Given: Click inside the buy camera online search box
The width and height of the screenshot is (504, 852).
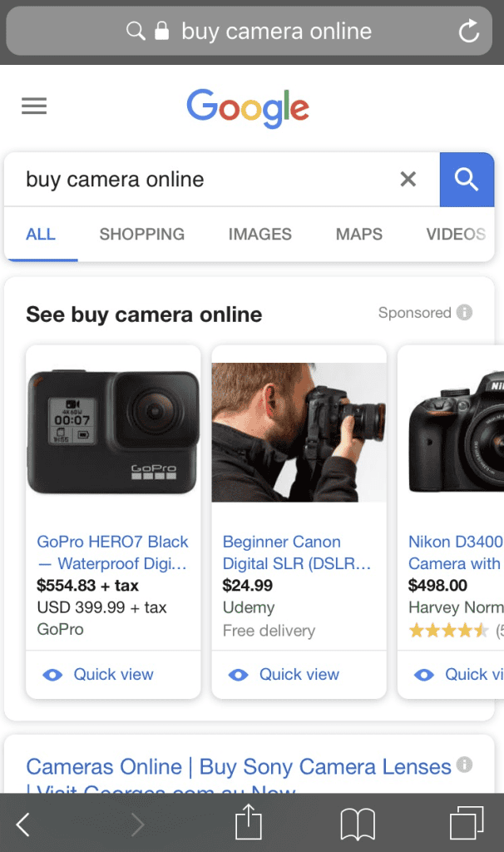Looking at the screenshot, I should [x=166, y=179].
